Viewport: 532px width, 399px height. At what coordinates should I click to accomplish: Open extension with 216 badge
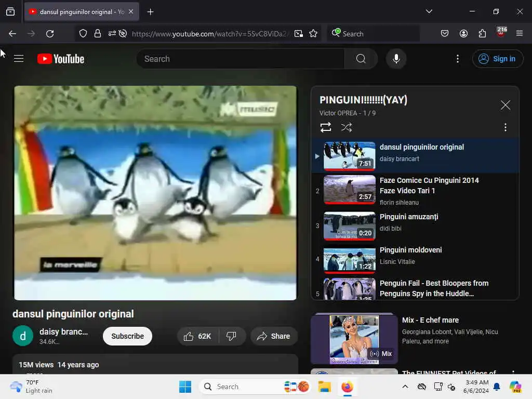point(501,32)
